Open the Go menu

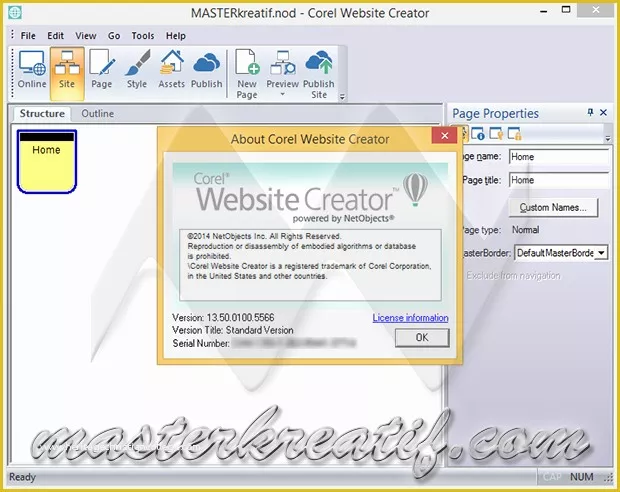[x=114, y=36]
